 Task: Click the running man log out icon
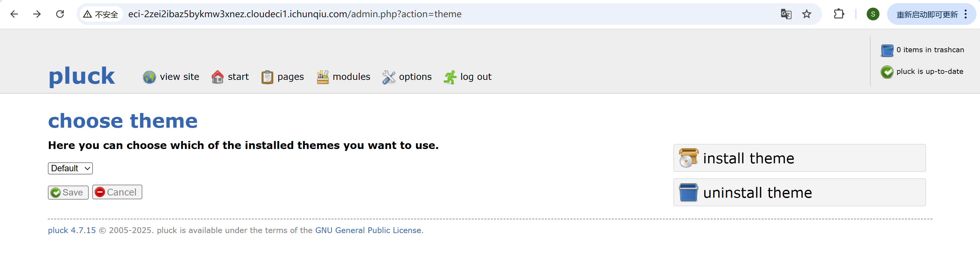(x=450, y=77)
